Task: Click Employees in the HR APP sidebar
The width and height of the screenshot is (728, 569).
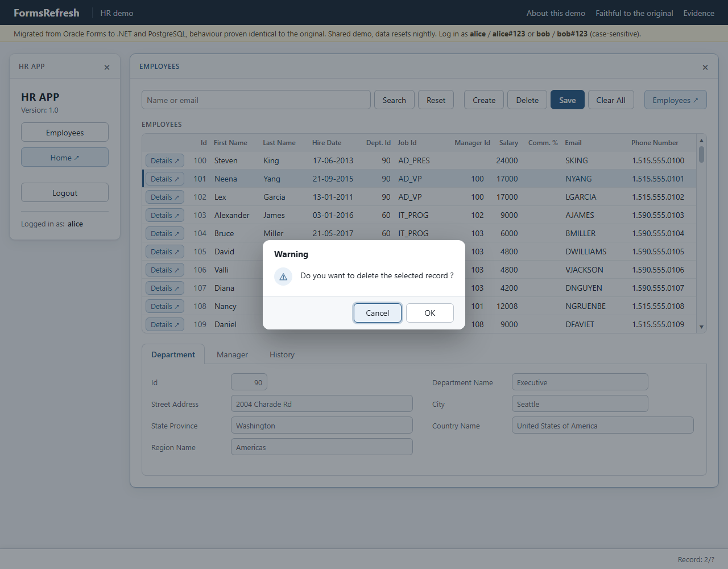Action: [x=65, y=133]
